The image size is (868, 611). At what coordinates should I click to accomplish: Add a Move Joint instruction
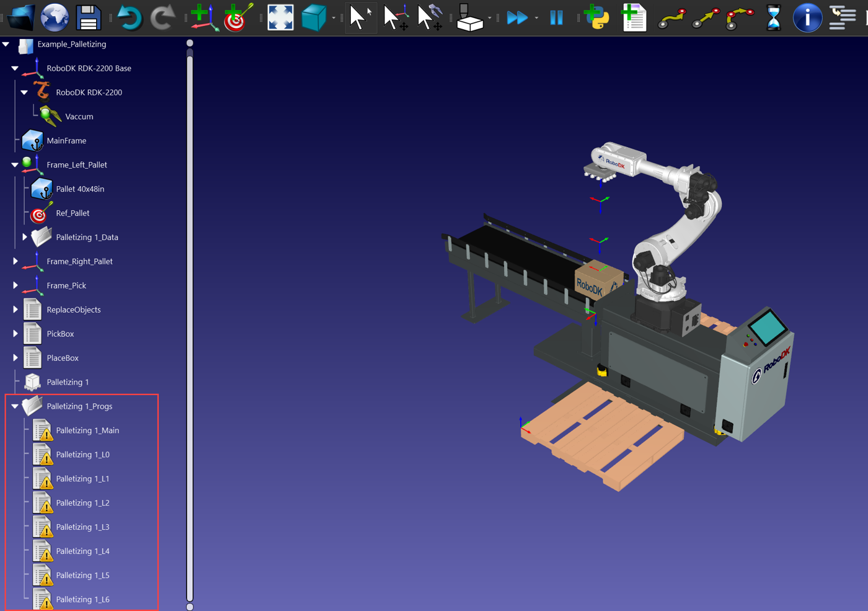pyautogui.click(x=673, y=17)
